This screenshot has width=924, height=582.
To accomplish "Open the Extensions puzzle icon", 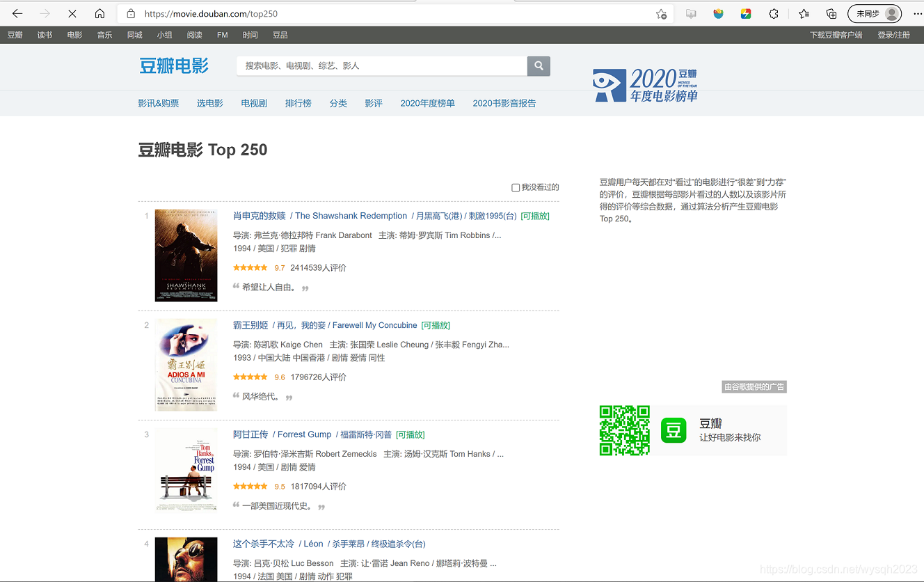I will coord(774,13).
